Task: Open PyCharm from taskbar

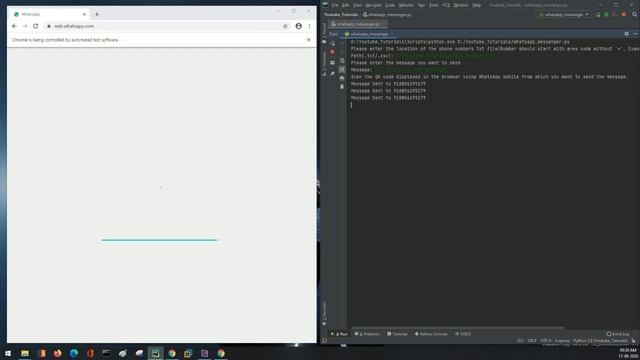Action: pyautogui.click(x=156, y=353)
